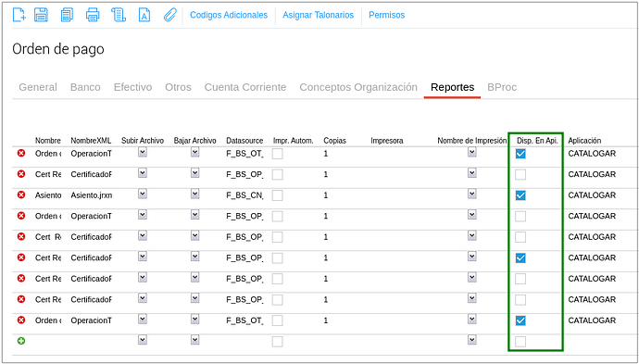
Task: Go to Conceptos Organización tab
Action: [358, 87]
